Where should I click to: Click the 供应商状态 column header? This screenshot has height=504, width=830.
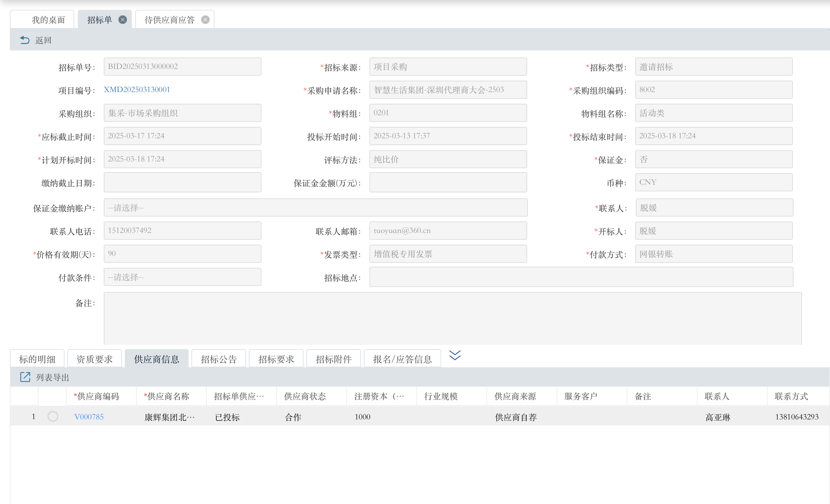point(305,396)
